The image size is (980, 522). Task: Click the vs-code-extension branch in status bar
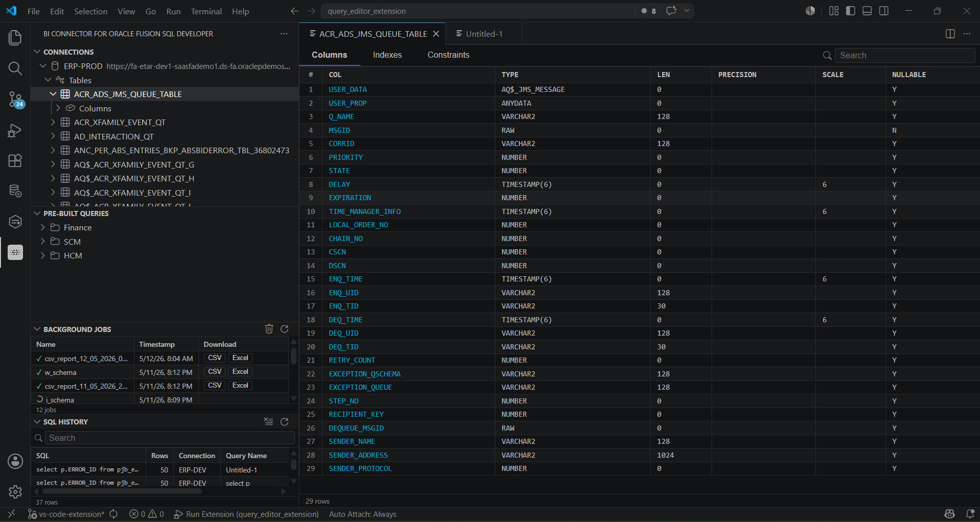tap(66, 514)
